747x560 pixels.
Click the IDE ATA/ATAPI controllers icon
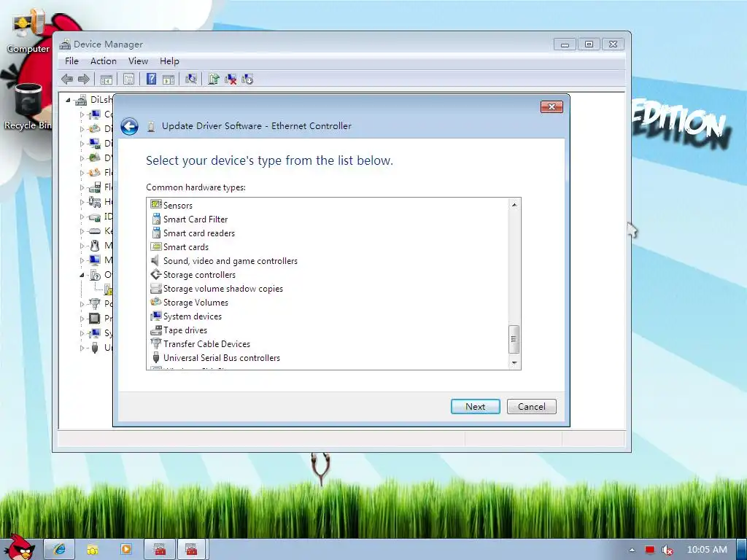click(x=95, y=217)
